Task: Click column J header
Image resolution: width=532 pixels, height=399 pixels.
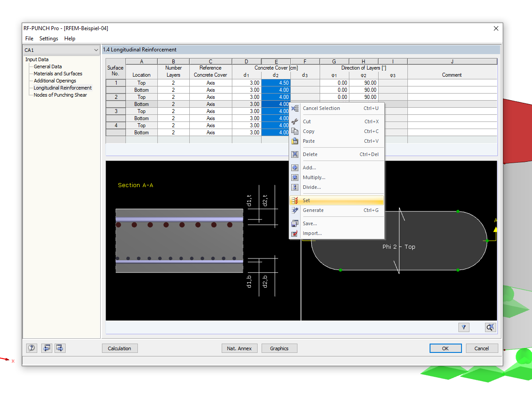Action: coord(452,62)
